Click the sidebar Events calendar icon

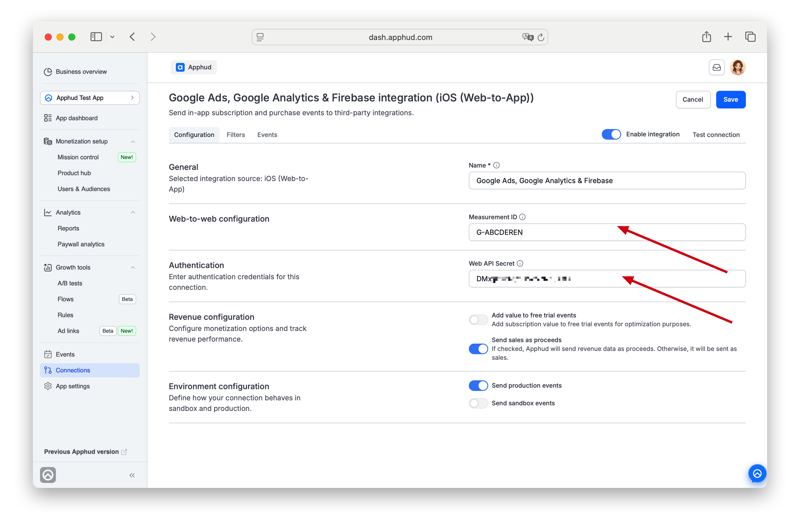click(48, 354)
